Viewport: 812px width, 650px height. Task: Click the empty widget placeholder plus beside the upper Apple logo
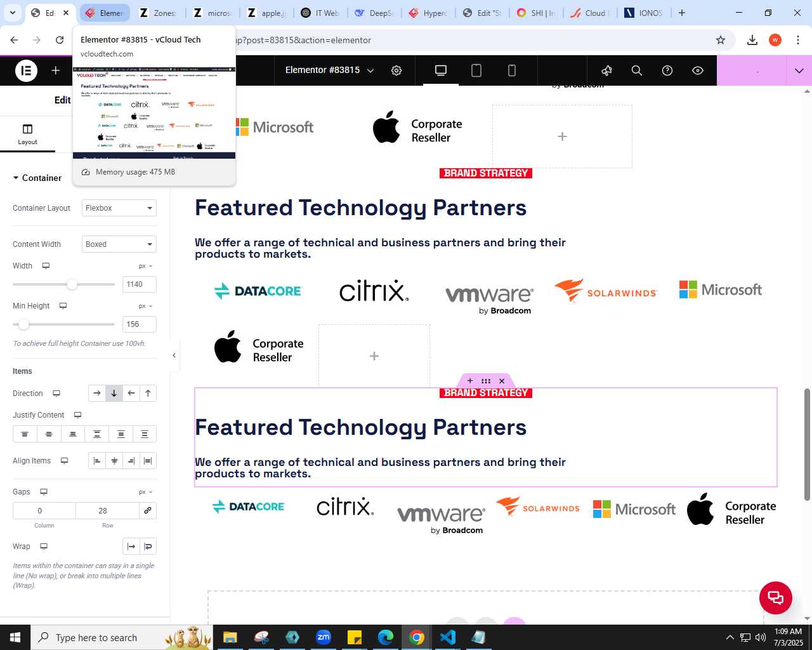(562, 136)
